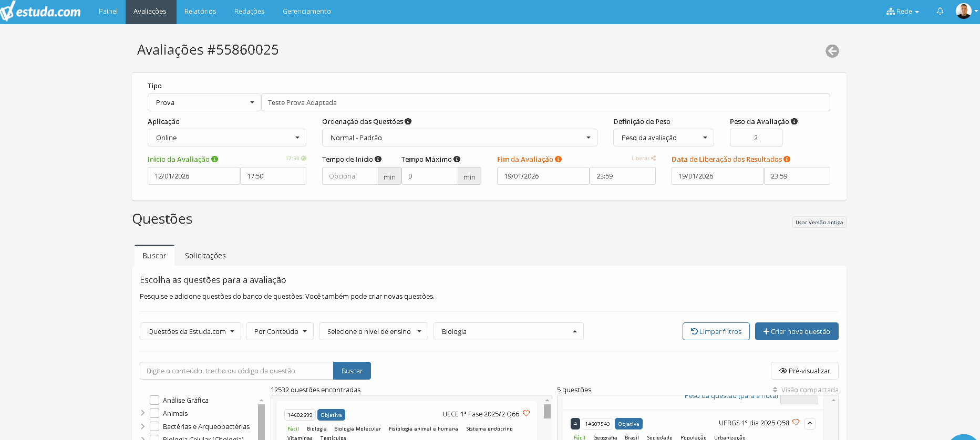Open the Questões da Estuda.com dropdown

(190, 331)
